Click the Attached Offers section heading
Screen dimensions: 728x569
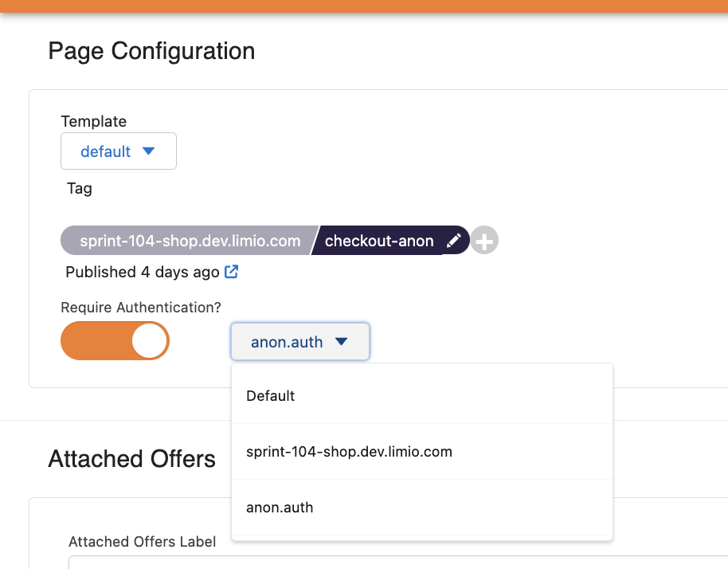131,459
